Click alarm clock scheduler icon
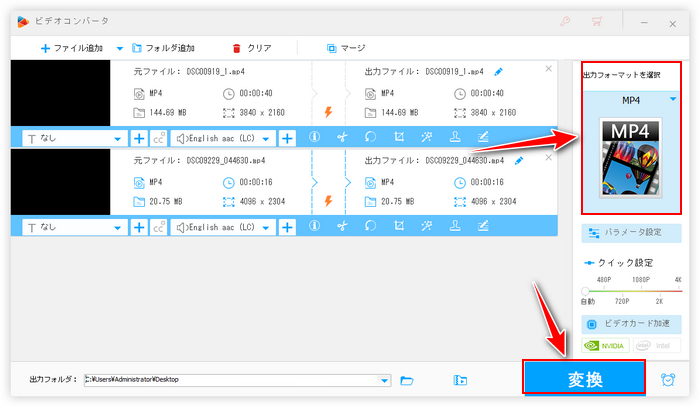This screenshot has width=700, height=407. coord(668,380)
